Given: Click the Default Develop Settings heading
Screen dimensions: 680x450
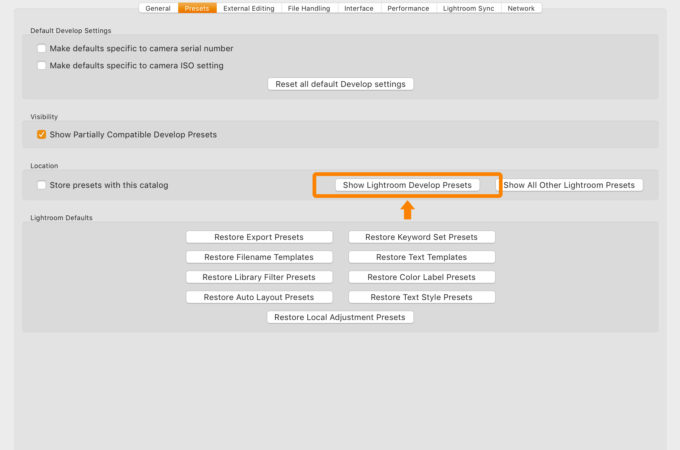Looking at the screenshot, I should click(71, 31).
